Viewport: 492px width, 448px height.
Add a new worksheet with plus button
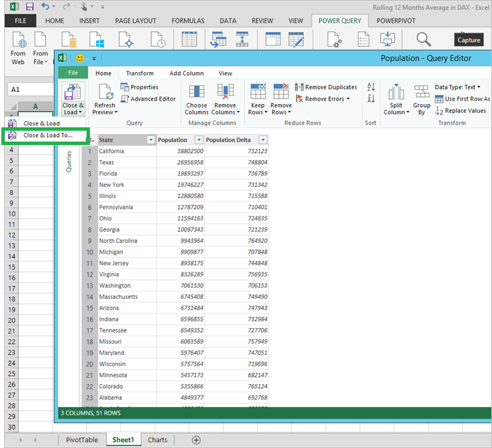tap(196, 440)
